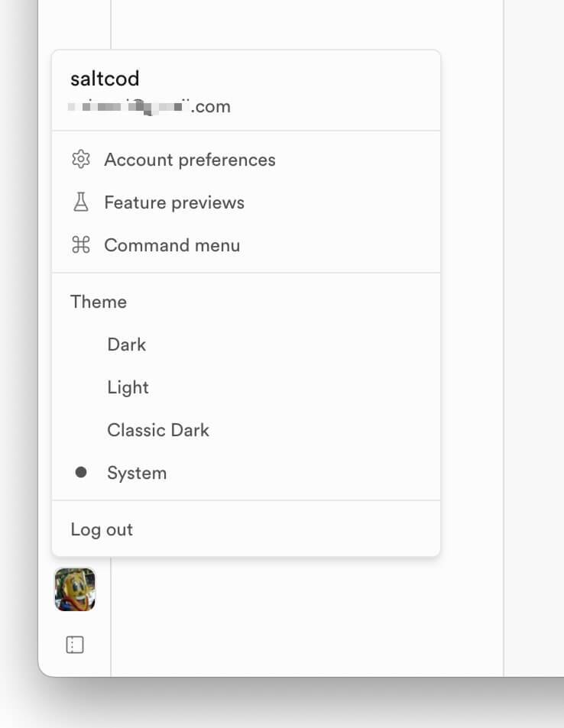Viewport: 564px width, 728px height.
Task: Click the saltcod username header
Action: coord(105,79)
